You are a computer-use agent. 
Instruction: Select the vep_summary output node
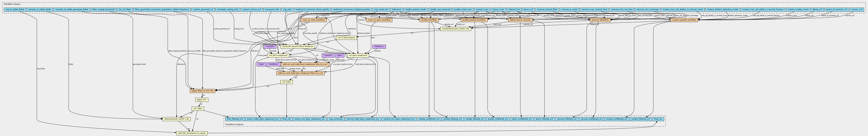point(336,119)
